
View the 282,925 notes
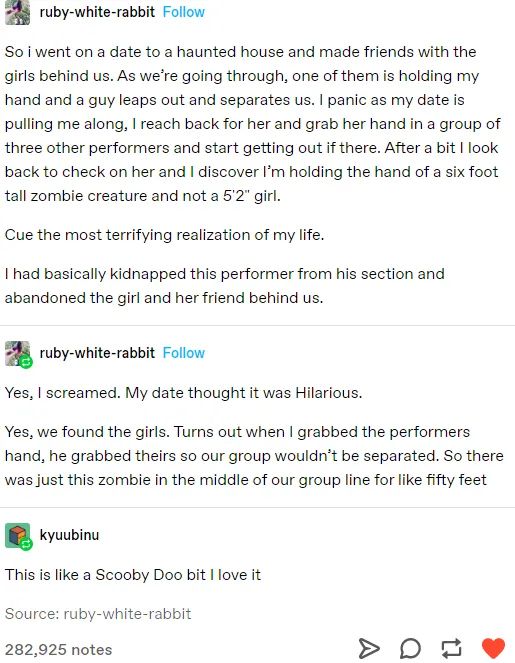coord(58,649)
